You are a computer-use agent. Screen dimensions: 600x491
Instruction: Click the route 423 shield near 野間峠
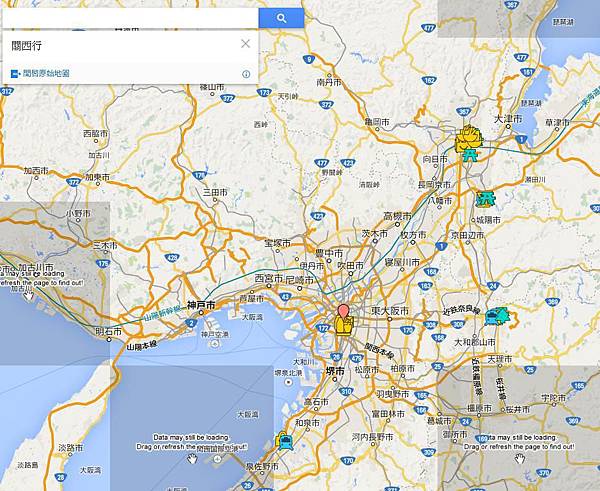coord(347,163)
